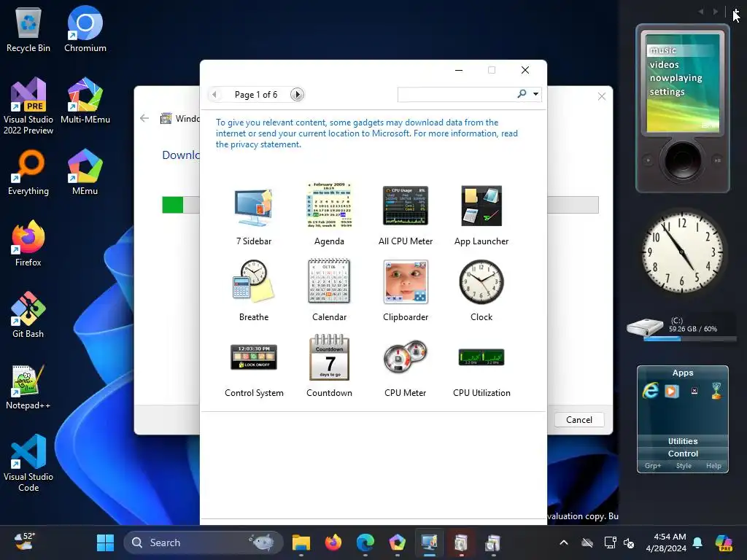Click Help in the launcher gadget

(713, 466)
